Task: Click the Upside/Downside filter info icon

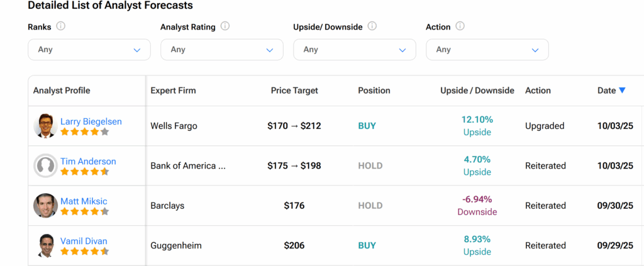Action: (x=372, y=26)
